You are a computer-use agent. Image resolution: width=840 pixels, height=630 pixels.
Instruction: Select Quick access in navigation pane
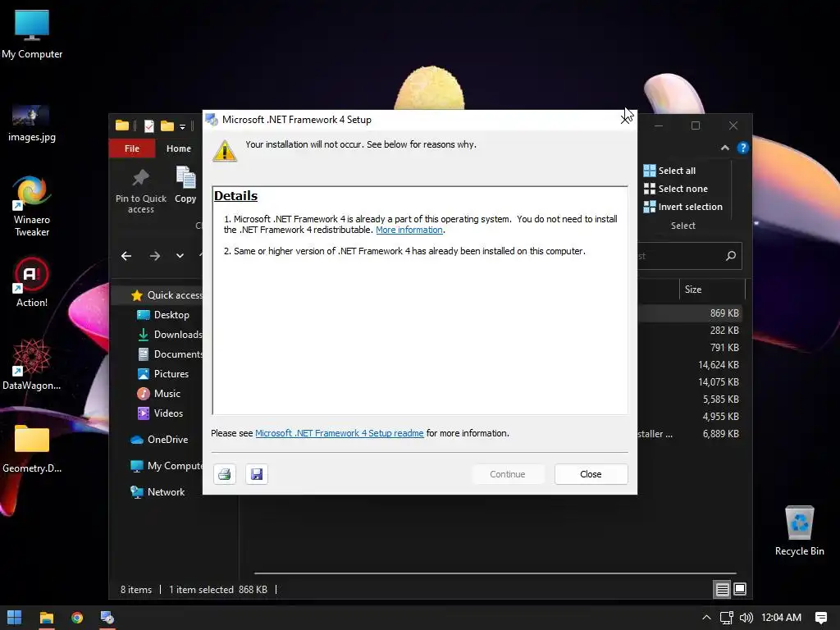167,295
